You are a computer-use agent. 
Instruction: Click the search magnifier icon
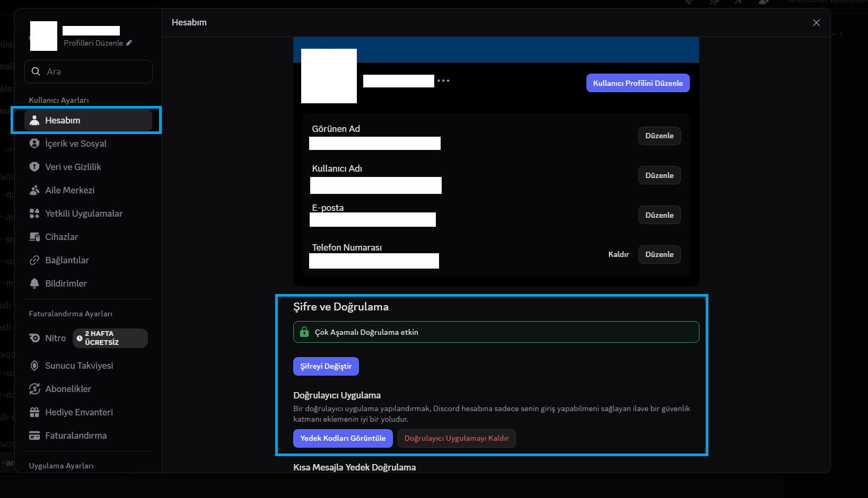click(x=36, y=72)
